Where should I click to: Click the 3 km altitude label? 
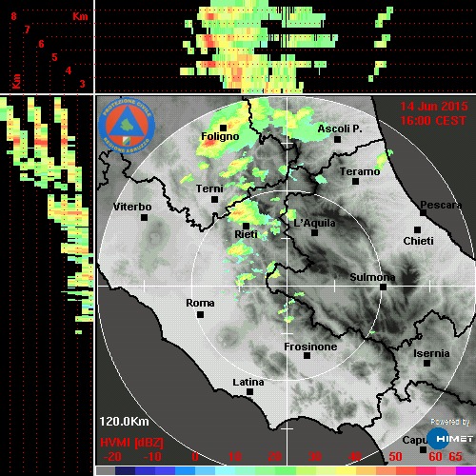(x=82, y=84)
